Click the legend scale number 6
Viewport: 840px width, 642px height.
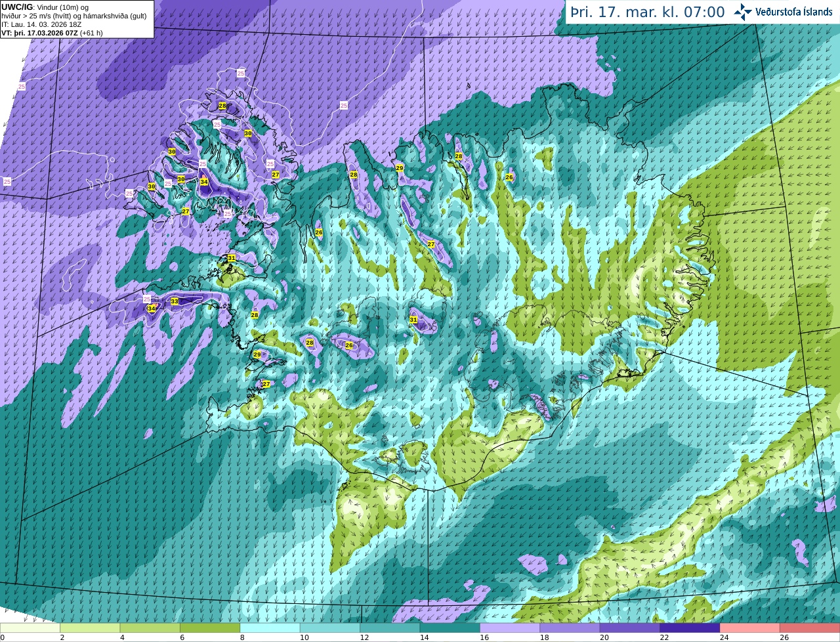pyautogui.click(x=182, y=637)
